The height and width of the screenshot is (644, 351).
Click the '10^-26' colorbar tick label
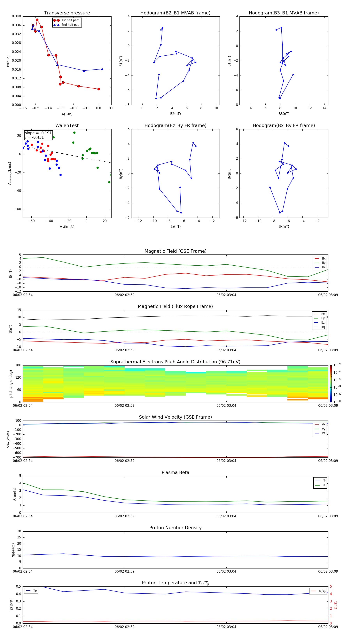(x=337, y=365)
